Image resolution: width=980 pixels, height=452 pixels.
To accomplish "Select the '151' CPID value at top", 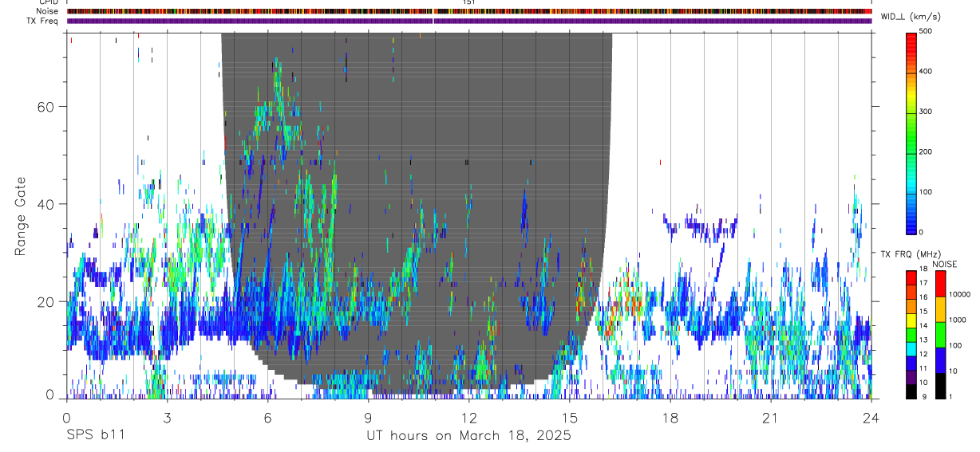I will [469, 2].
